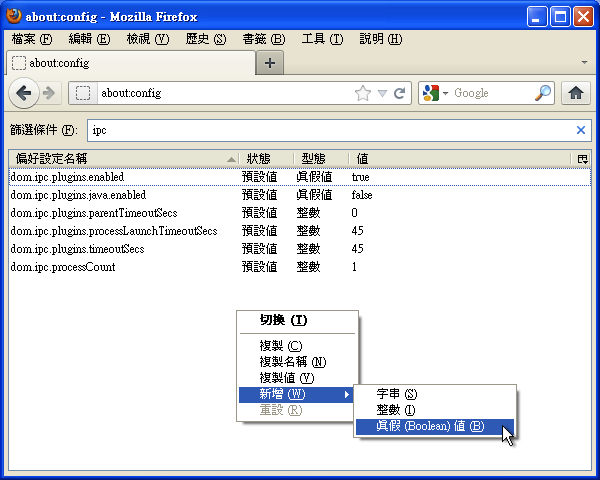Image resolution: width=600 pixels, height=480 pixels.
Task: Choose 複製名稱 (N) in context menu
Action: pos(297,362)
